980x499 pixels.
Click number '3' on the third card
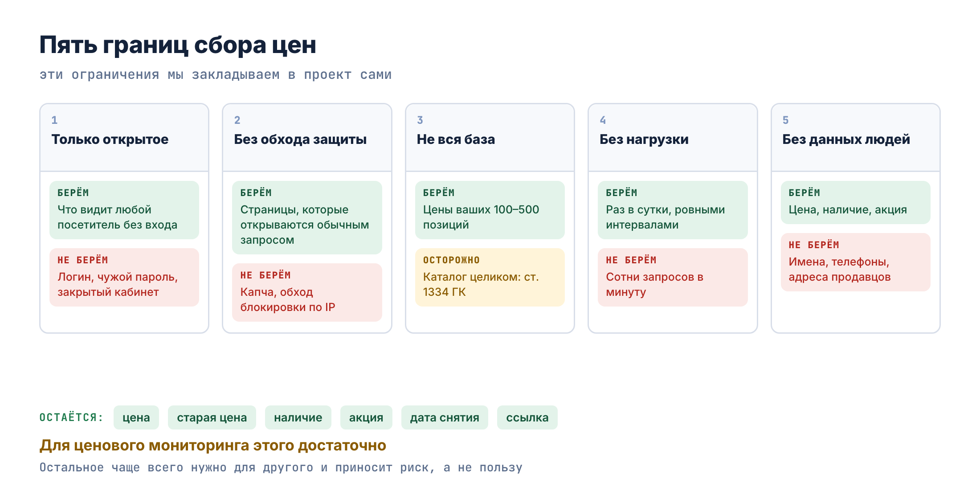(x=420, y=120)
